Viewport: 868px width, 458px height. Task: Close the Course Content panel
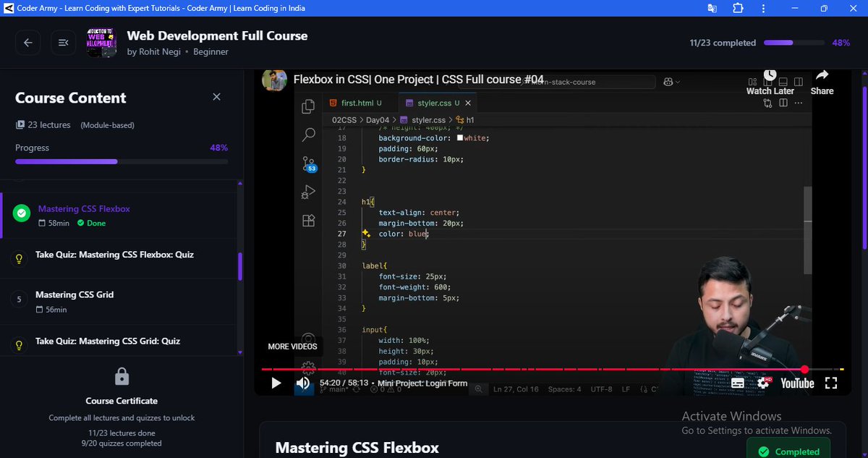coord(216,97)
